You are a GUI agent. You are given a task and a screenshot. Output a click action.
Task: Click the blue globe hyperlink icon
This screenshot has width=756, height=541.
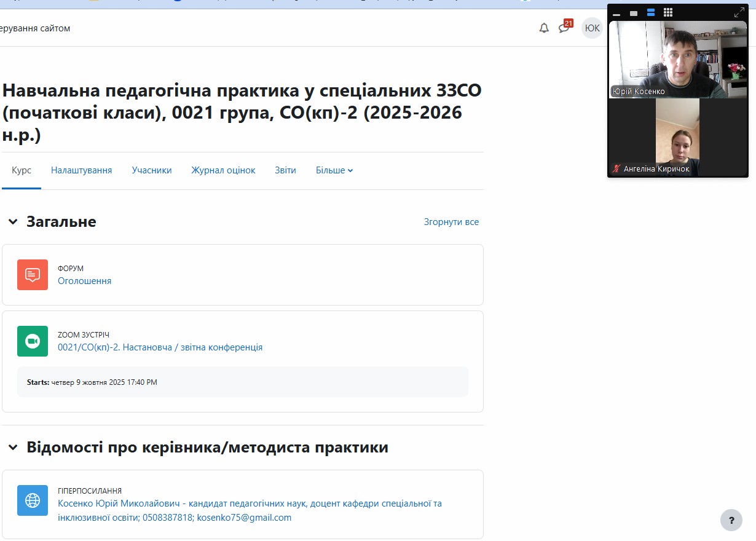[33, 500]
